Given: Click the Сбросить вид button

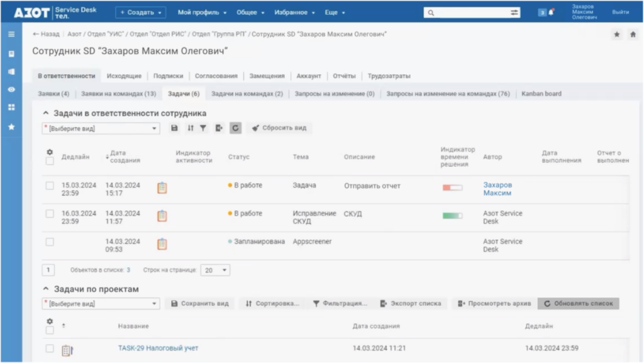Looking at the screenshot, I should point(279,128).
